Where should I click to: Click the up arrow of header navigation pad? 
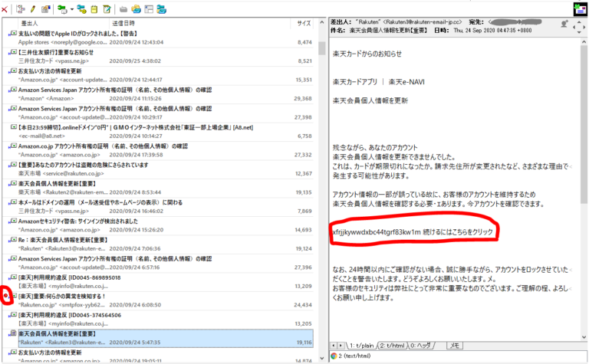579,21
